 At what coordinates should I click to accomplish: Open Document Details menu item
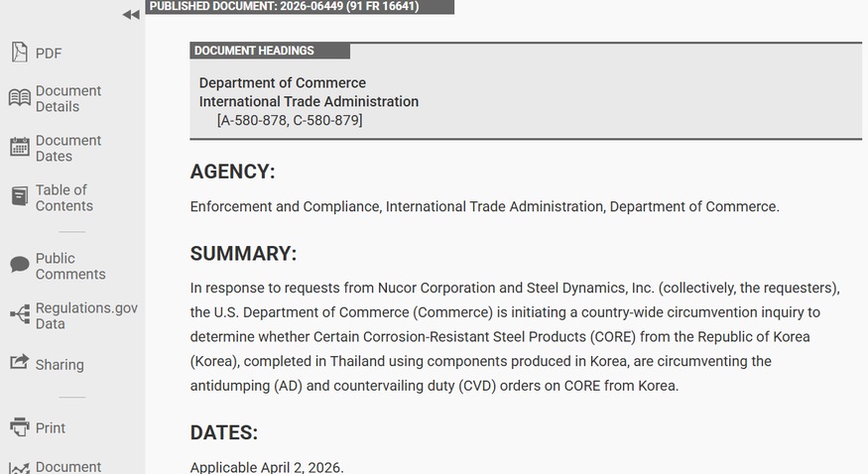(68, 98)
